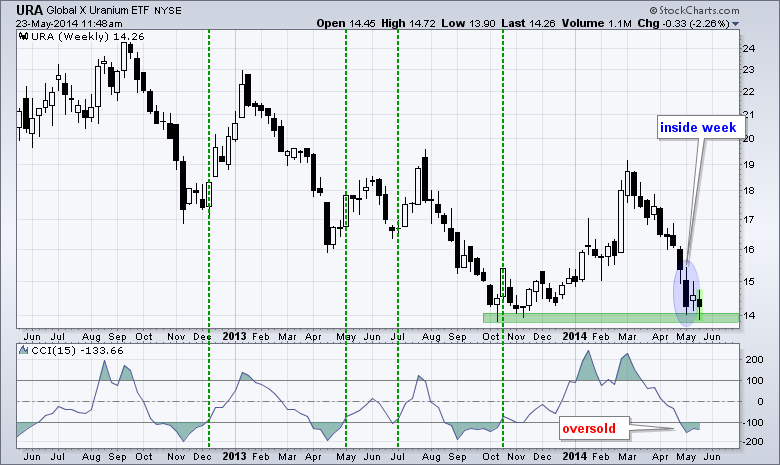The height and width of the screenshot is (465, 780).
Task: Open the blue dropdown arrow beside Chg
Action: pos(736,24)
